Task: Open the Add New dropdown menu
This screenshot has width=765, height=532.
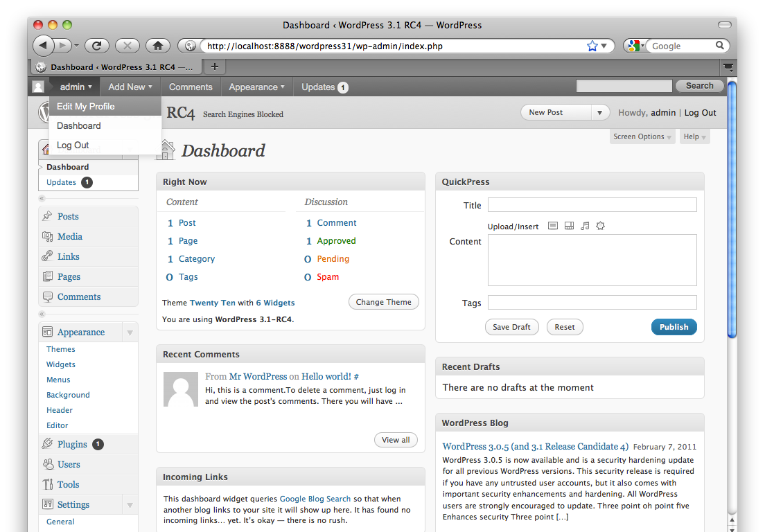Action: [130, 87]
